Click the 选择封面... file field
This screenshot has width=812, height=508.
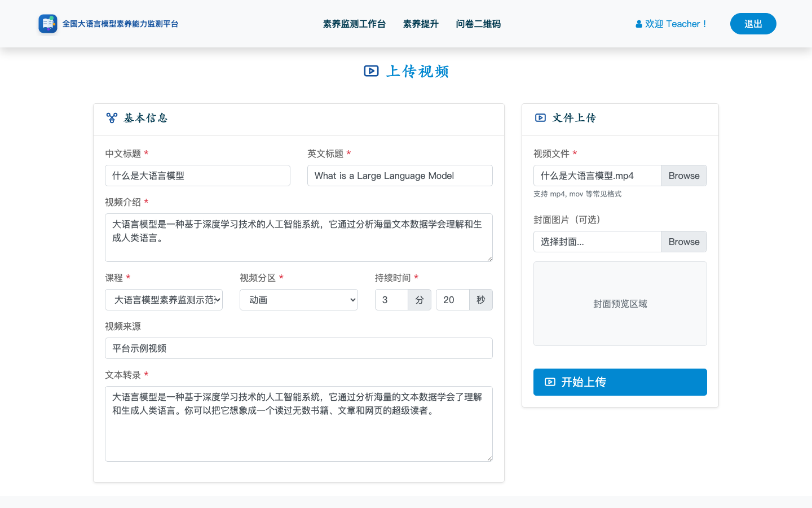pyautogui.click(x=597, y=242)
